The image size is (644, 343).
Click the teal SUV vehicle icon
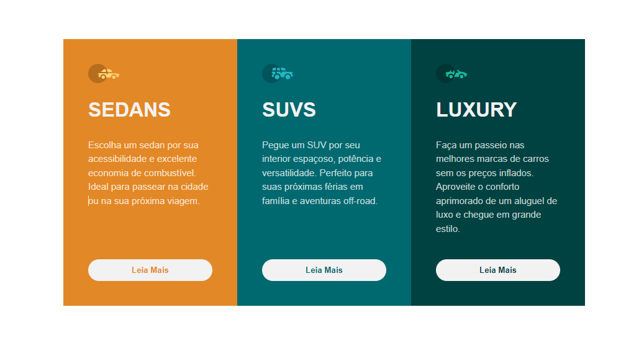pos(282,73)
